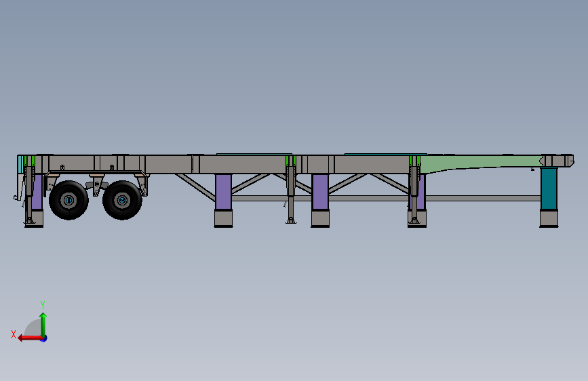The image size is (588, 381).
Task: Click the blue Z axis dot of triad
Action: 44,338
